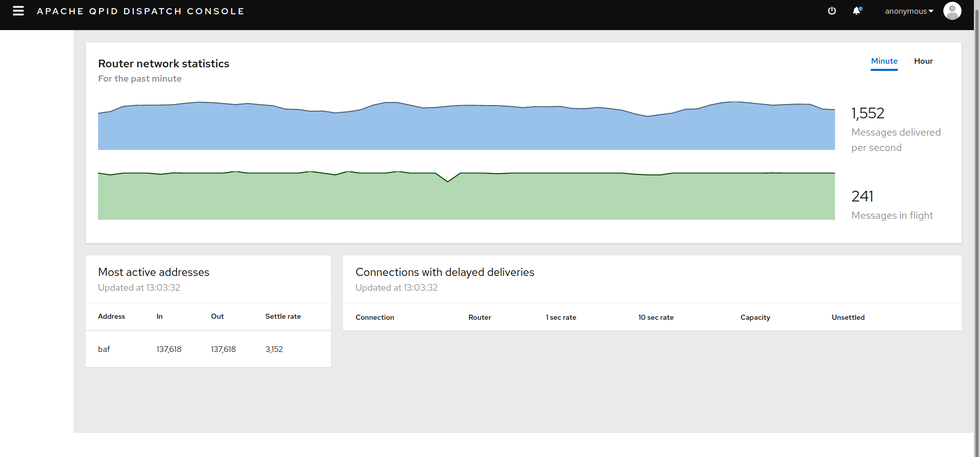
Task: Sort by the Out column header
Action: point(217,316)
